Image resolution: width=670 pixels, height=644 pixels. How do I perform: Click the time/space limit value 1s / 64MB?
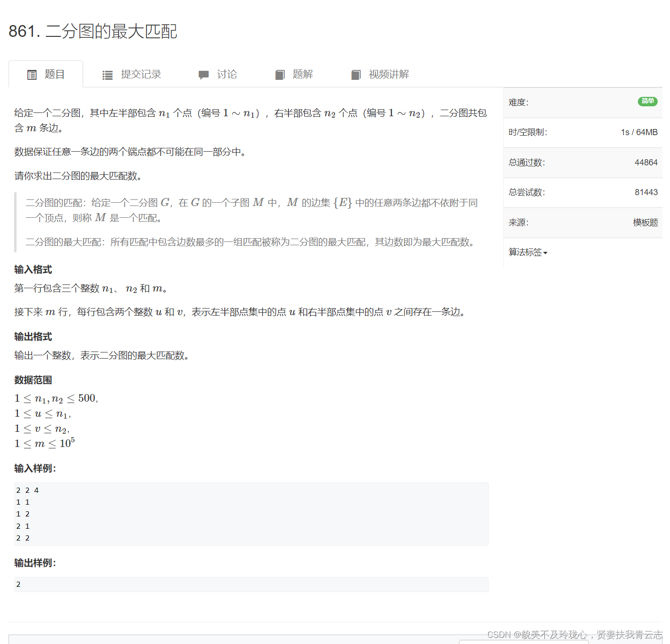[639, 132]
